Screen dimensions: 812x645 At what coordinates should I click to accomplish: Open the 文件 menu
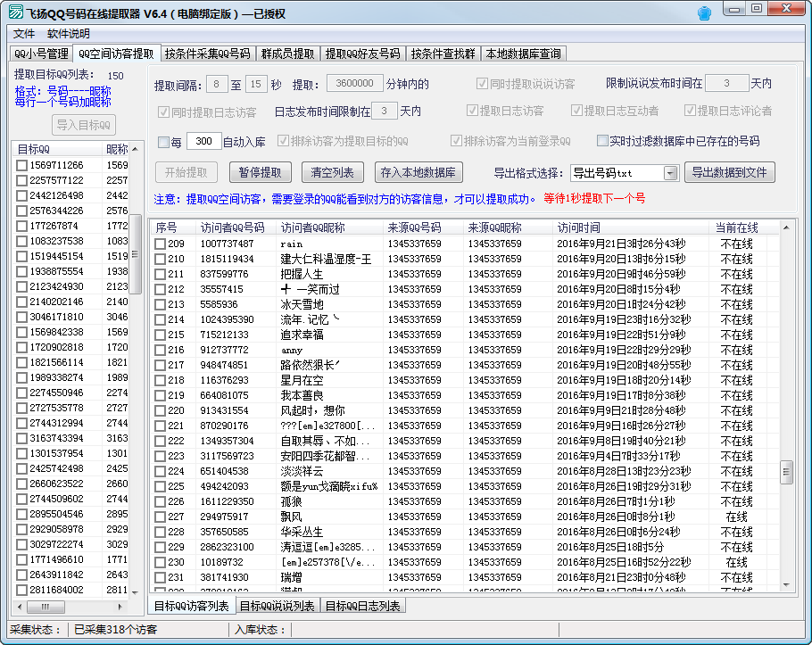tap(24, 34)
